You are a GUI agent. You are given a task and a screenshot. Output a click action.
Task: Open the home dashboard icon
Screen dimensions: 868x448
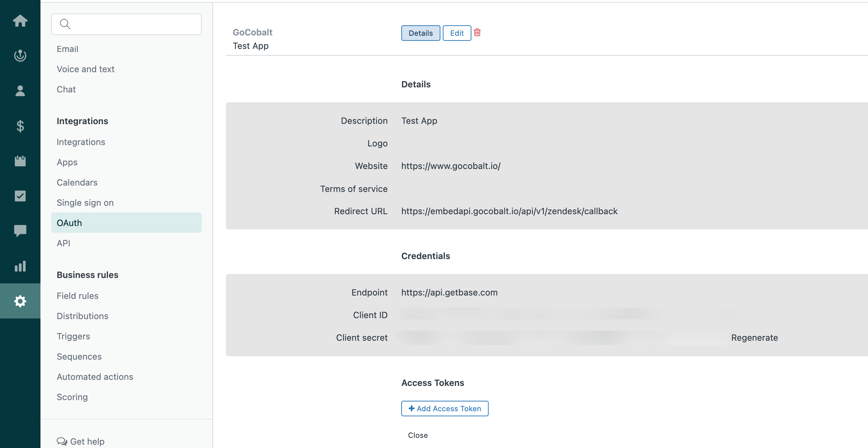tap(20, 21)
